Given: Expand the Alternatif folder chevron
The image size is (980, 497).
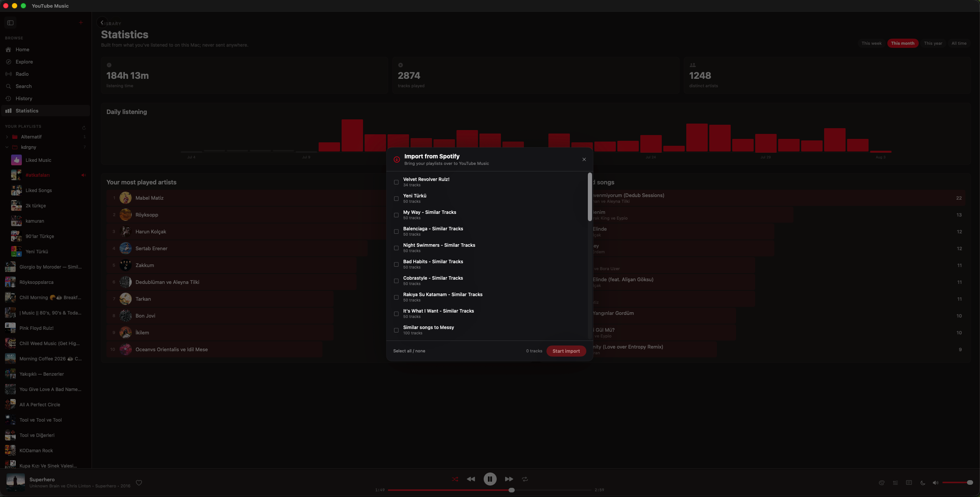Looking at the screenshot, I should point(7,137).
